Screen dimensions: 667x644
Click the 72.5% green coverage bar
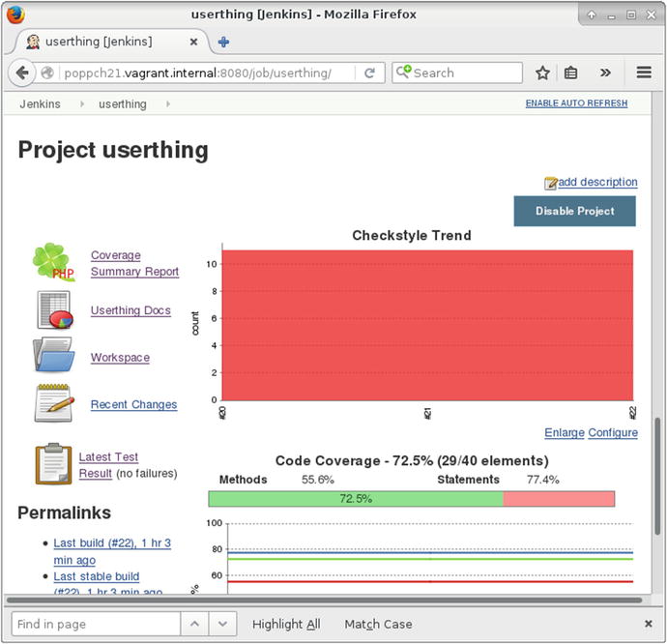[356, 499]
